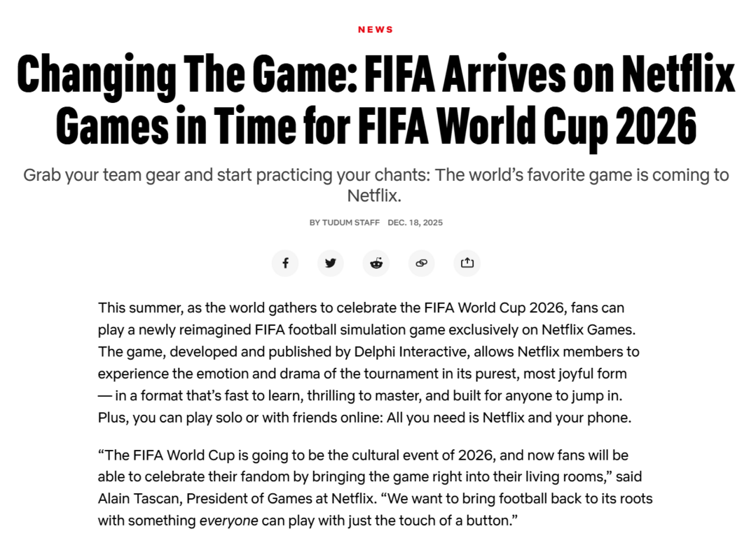
Task: Click the DEC. 18, 2025 date
Action: (415, 223)
